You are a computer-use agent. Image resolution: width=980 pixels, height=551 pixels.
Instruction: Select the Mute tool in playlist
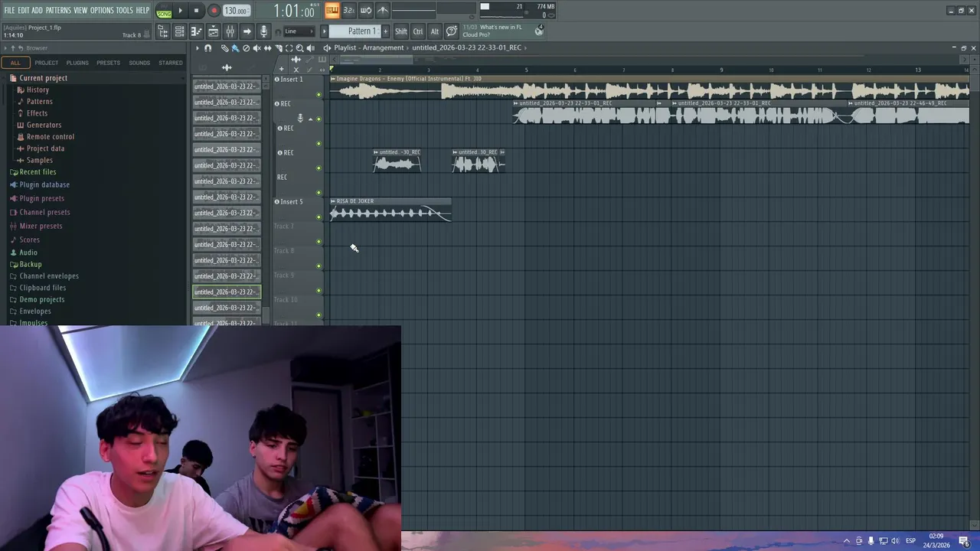pos(256,48)
